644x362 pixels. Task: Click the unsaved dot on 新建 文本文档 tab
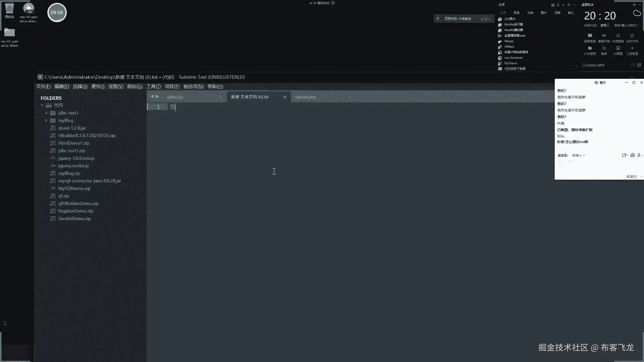coord(285,97)
